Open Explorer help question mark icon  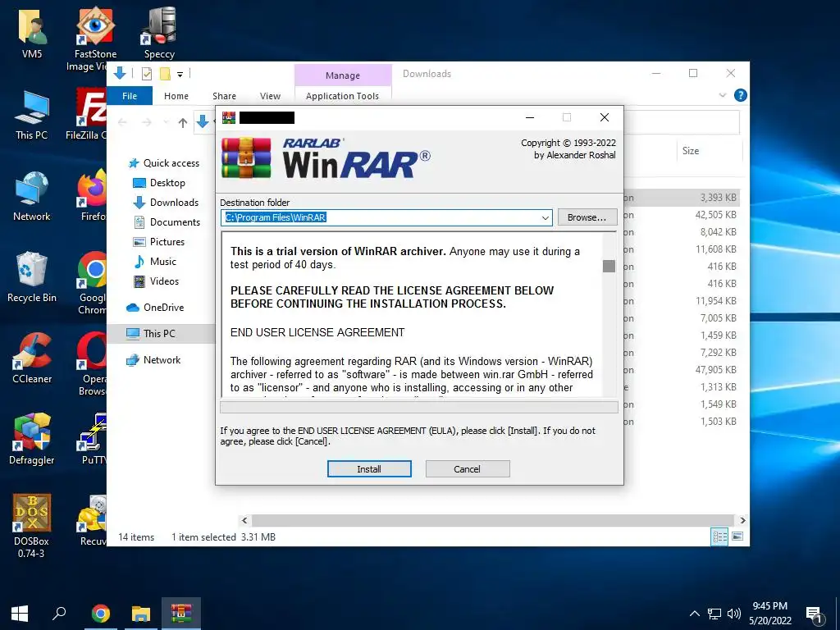(x=741, y=95)
